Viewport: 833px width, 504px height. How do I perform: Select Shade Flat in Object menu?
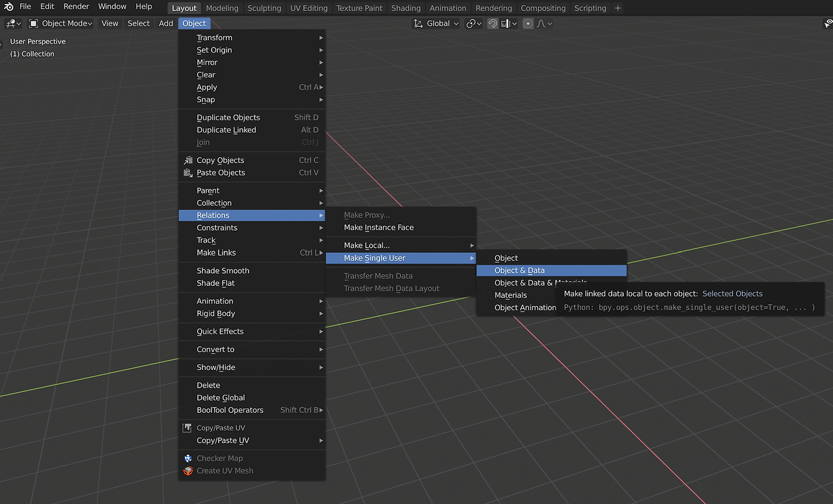[252, 283]
